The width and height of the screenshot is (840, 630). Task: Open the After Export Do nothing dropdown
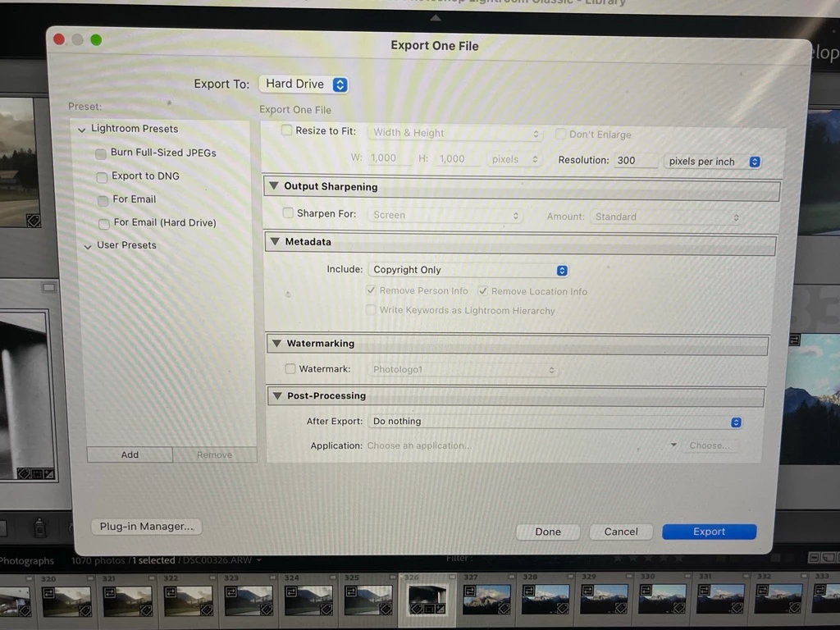point(555,422)
